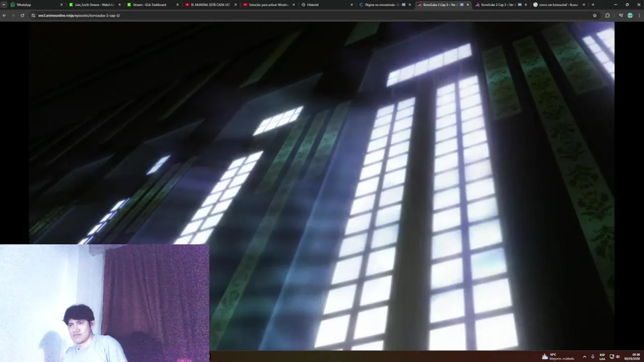Close the active KonoSuba 2 Cap 3 tab

(467, 5)
